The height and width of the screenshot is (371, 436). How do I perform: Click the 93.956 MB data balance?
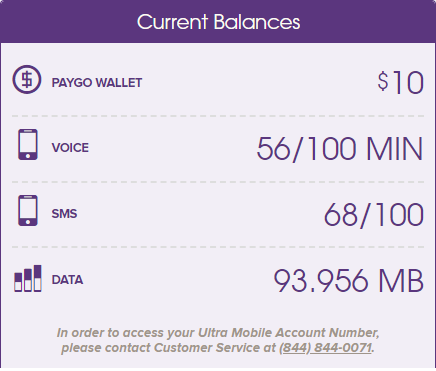click(x=349, y=280)
